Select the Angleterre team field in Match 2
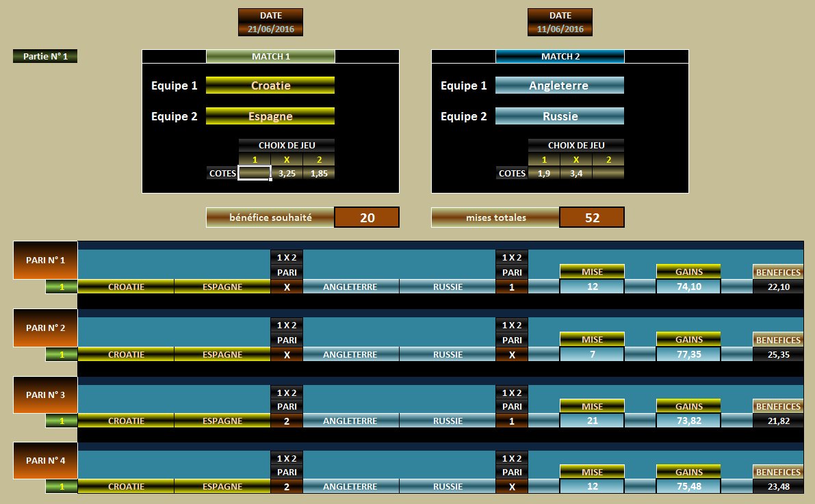Viewport: 815px width, 504px height. click(560, 85)
